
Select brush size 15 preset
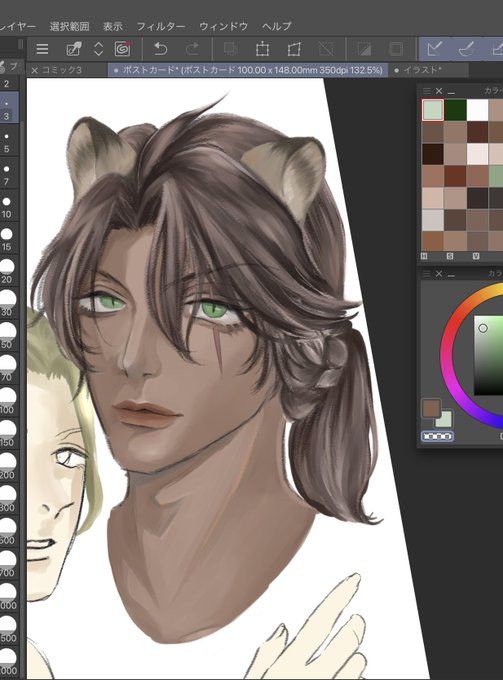7,239
